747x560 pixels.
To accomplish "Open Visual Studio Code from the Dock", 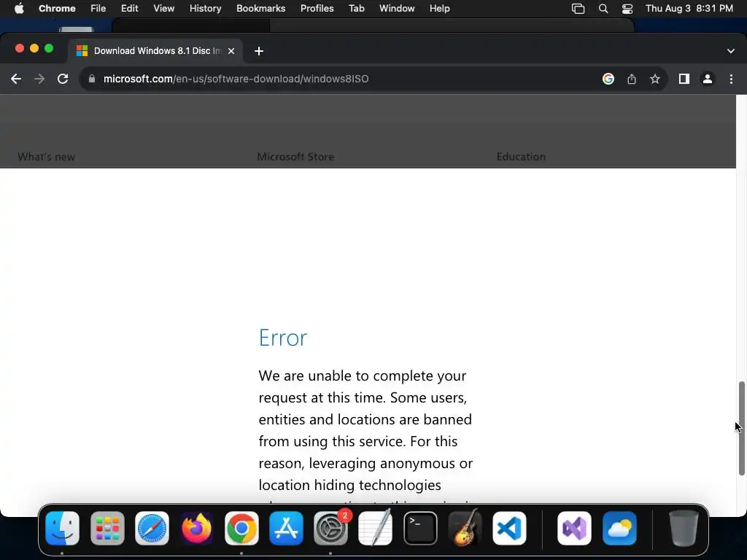I will [x=509, y=528].
